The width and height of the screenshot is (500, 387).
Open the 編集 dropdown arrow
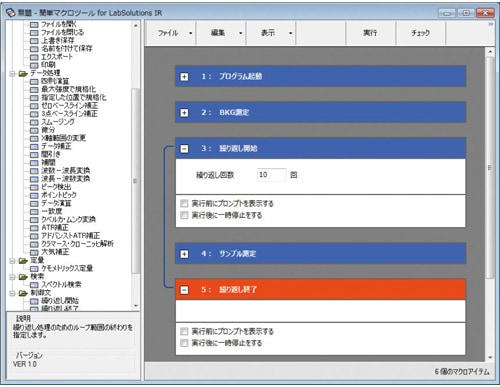click(241, 33)
